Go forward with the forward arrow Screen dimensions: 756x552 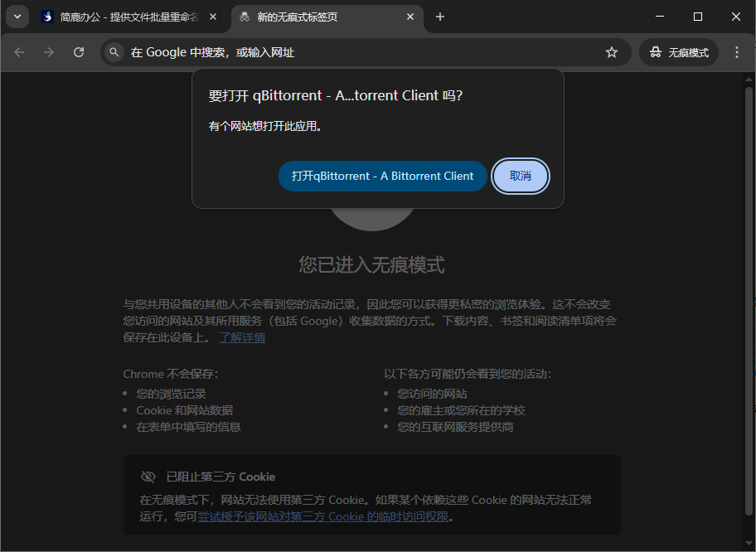point(49,52)
